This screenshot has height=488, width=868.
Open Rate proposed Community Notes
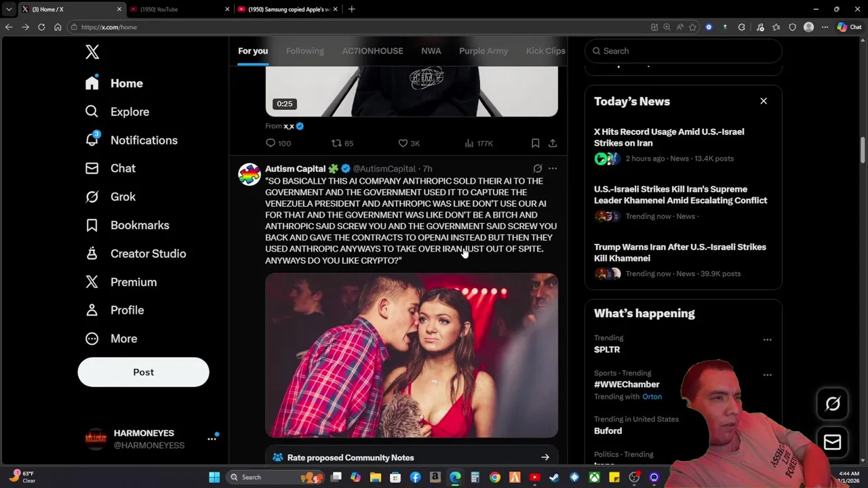click(412, 457)
